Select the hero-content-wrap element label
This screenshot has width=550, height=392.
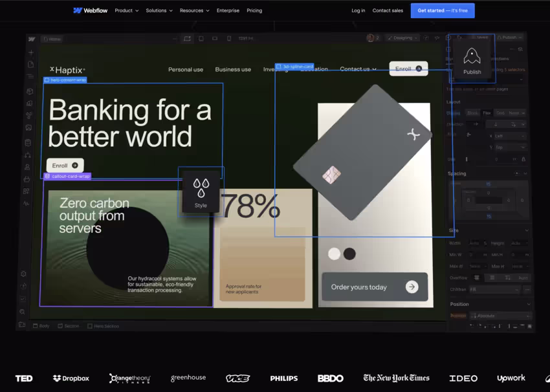(65, 80)
